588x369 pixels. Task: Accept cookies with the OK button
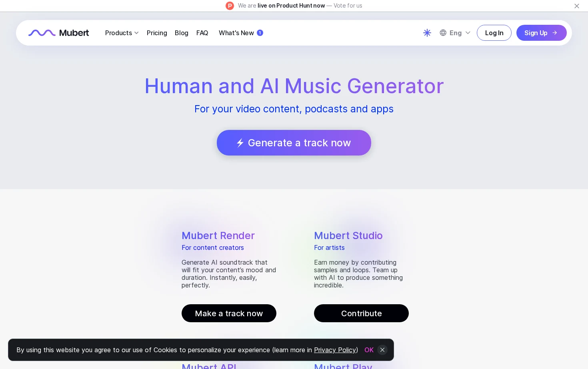coord(369,350)
